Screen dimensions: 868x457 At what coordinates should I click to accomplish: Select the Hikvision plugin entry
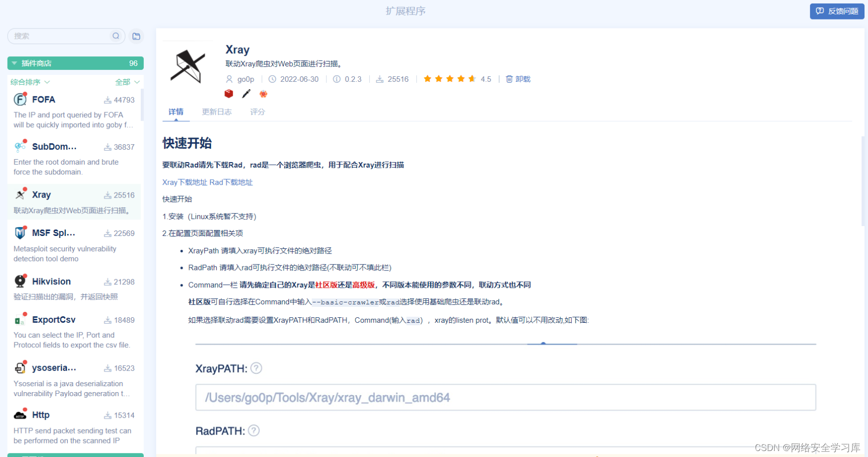point(74,288)
